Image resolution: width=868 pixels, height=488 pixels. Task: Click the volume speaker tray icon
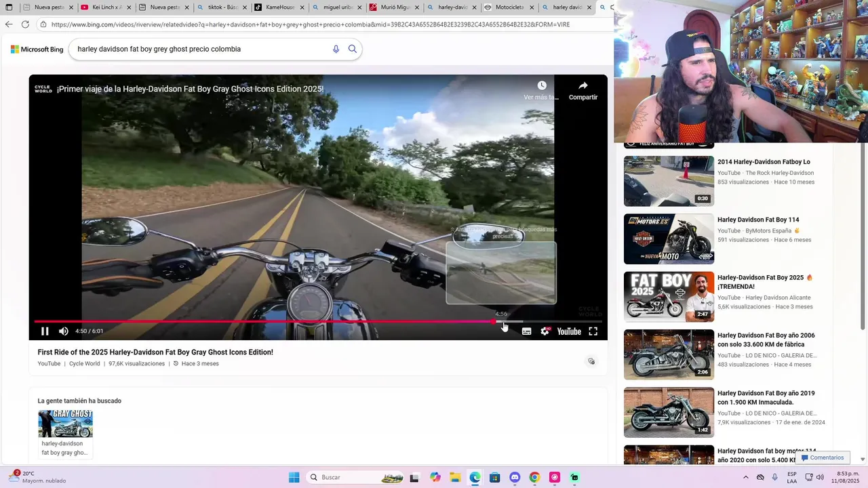pos(821,477)
